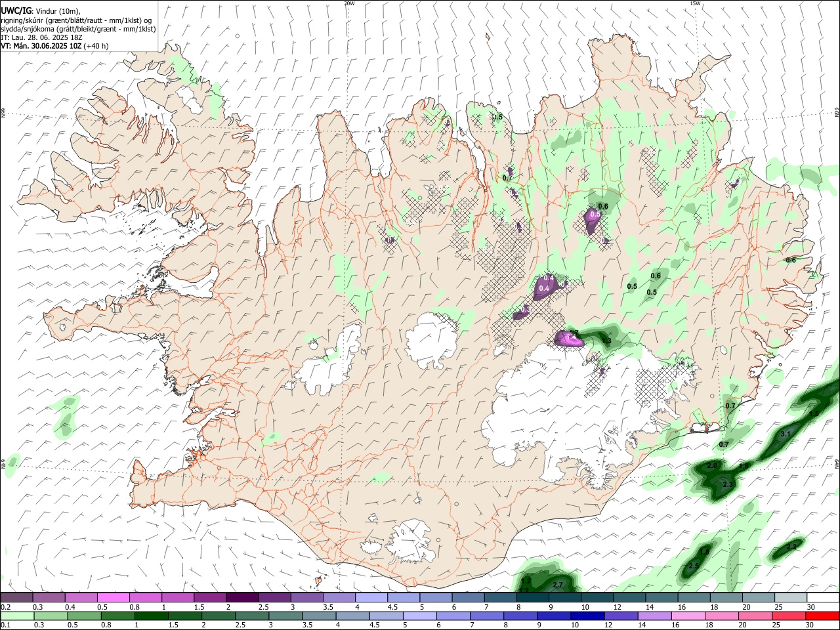840x630 pixels.
Task: Click the 'UWC/IG: Vindur (10m)' title text
Action: (x=41, y=11)
